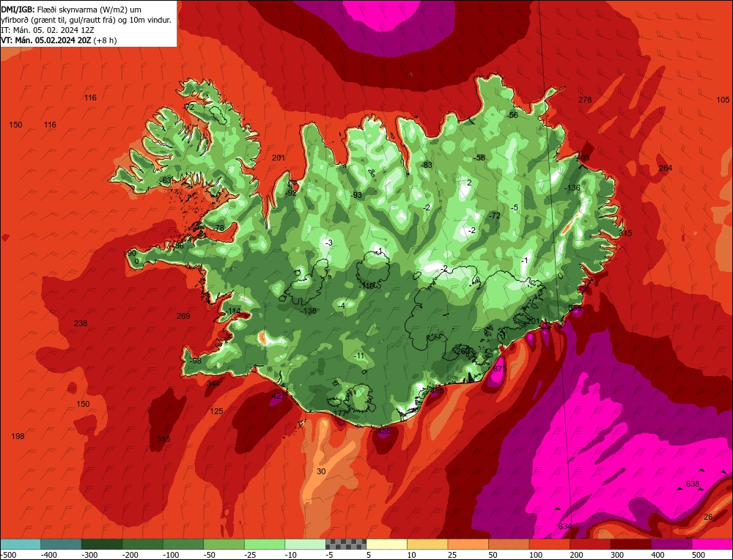Click the pale yellow swatch from 5 to 10
The image size is (733, 560).
(x=386, y=544)
